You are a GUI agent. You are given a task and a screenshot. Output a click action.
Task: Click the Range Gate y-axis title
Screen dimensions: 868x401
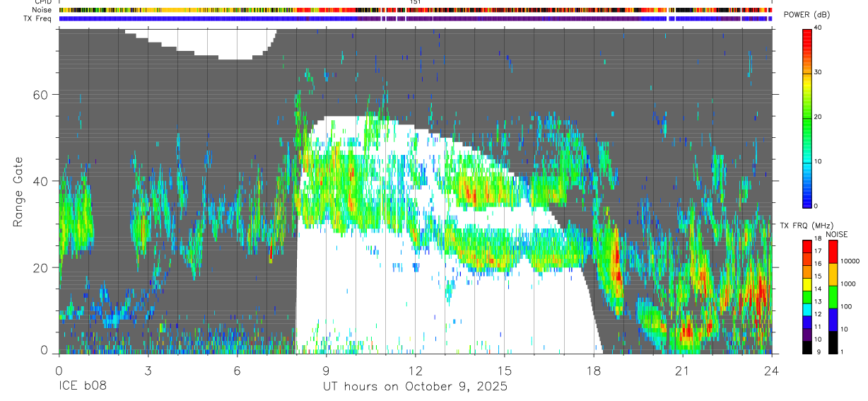click(17, 191)
